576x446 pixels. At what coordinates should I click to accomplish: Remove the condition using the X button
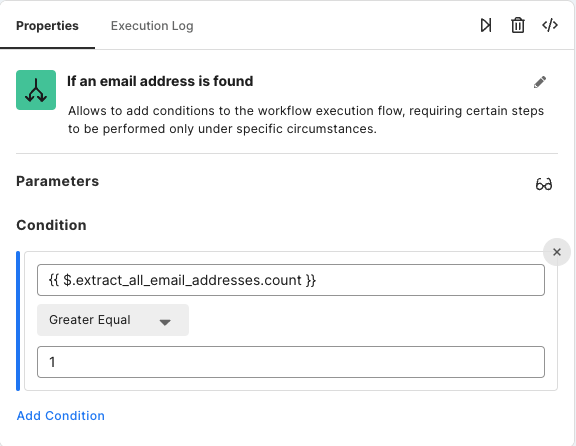557,252
